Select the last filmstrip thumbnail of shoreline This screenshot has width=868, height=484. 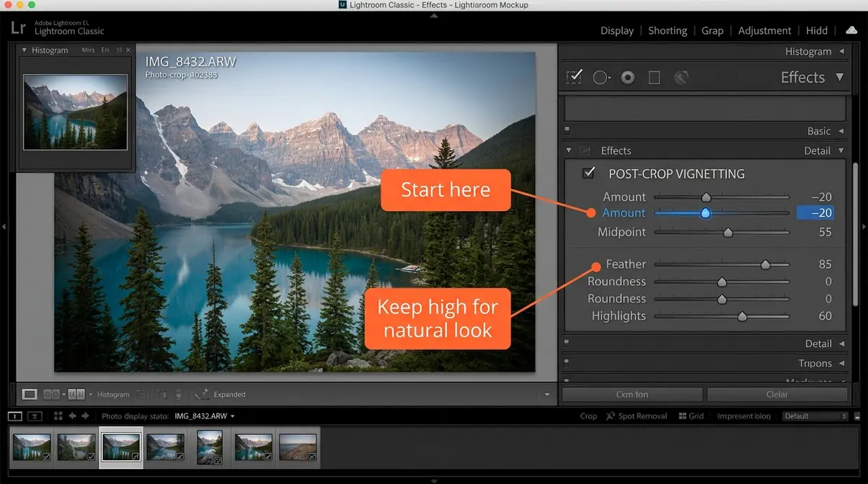298,447
